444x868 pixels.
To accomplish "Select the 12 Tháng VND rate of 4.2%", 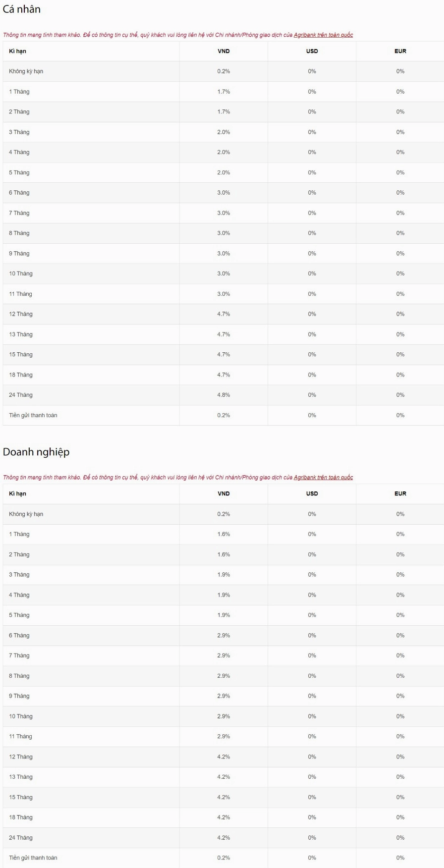I will coord(223,757).
